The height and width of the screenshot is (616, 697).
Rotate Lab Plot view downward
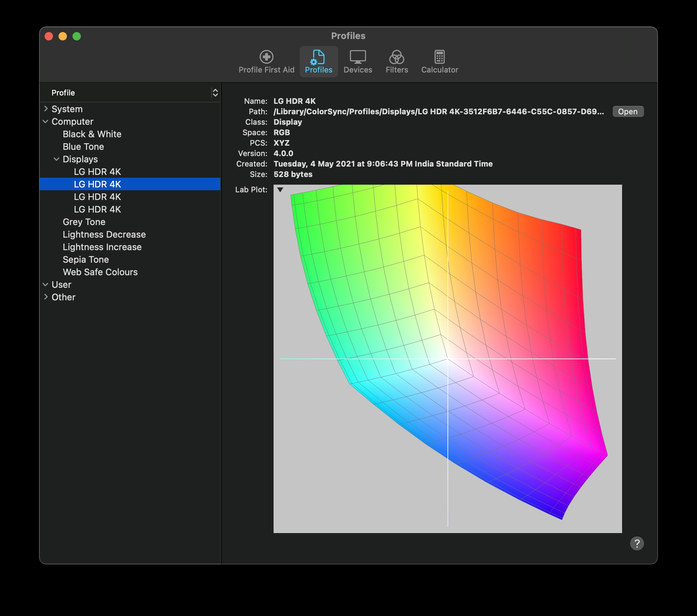[281, 189]
